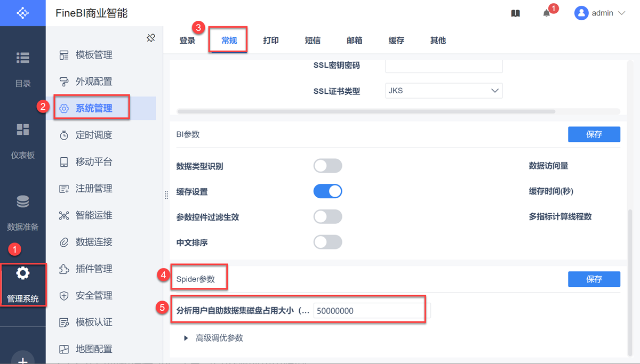640x364 pixels.
Task: Open the 仪表板 dashboard icon
Action: tap(23, 130)
